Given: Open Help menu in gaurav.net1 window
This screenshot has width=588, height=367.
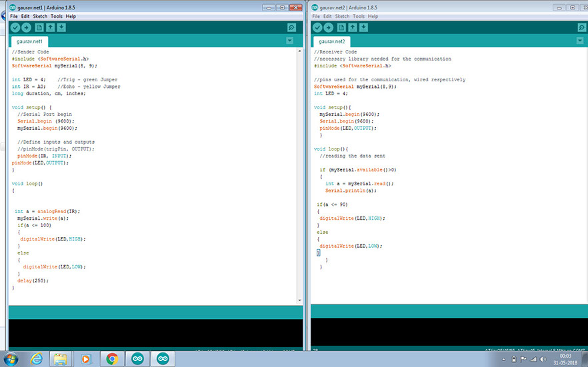Looking at the screenshot, I should point(71,16).
